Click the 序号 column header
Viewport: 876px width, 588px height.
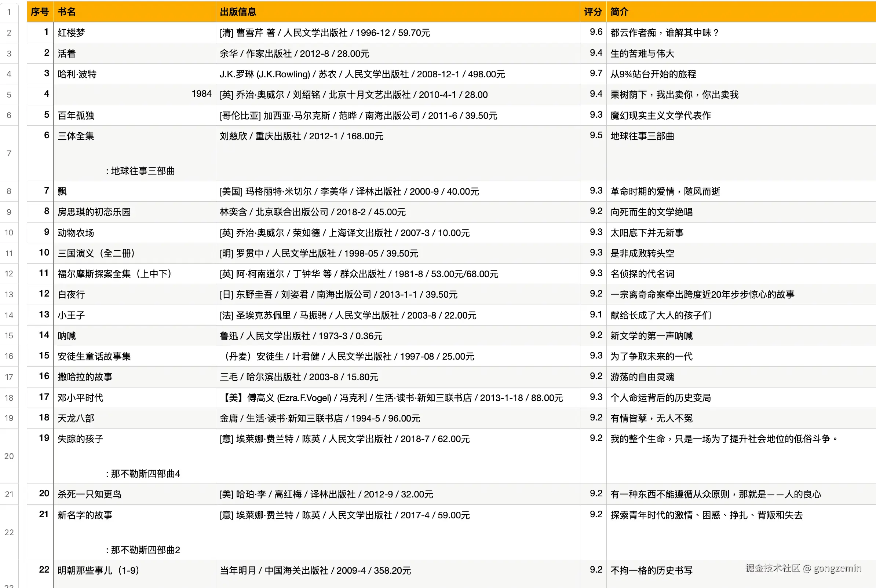point(40,12)
